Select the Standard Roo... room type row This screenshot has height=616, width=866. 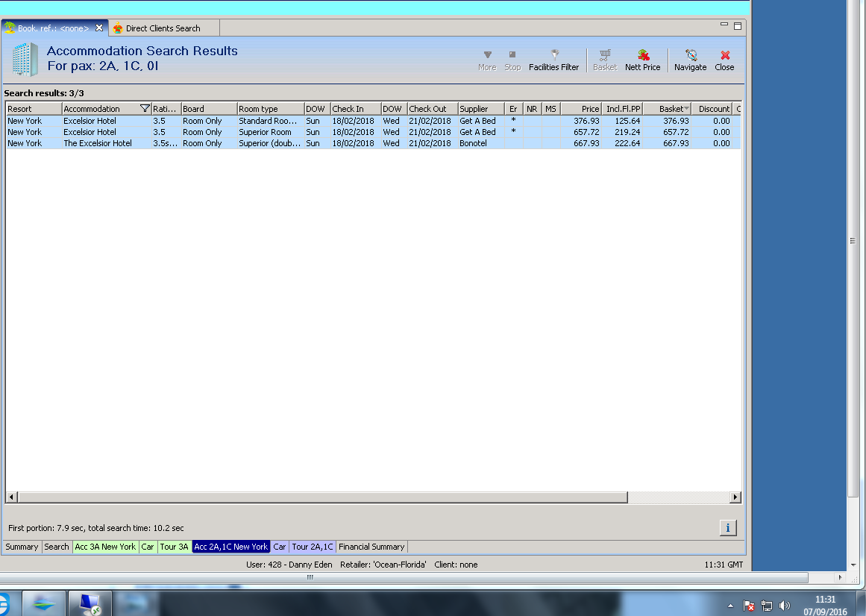(x=373, y=121)
